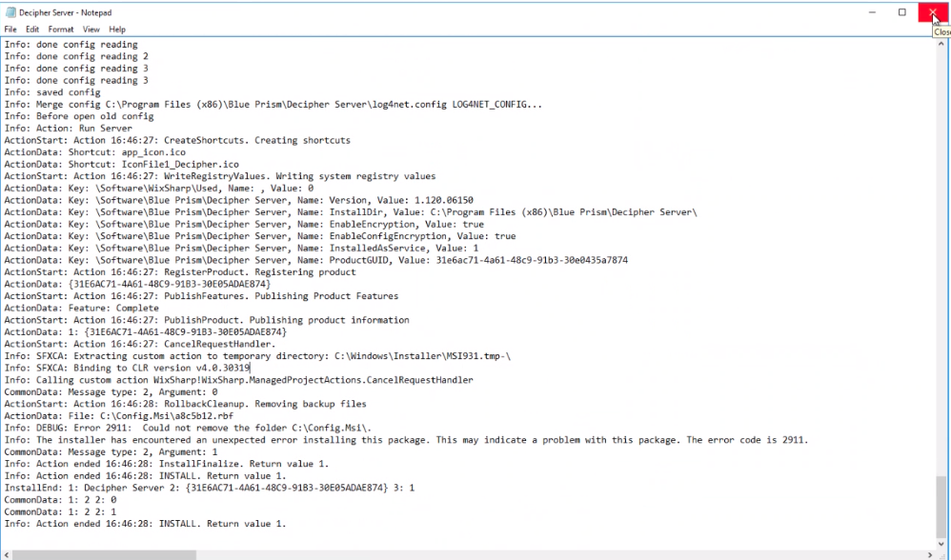
Task: Click the 'installer has encountered an unexpected error' line
Action: [406, 440]
